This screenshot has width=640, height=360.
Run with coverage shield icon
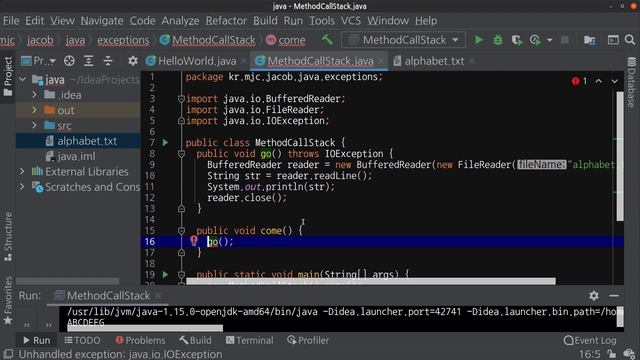click(x=517, y=40)
